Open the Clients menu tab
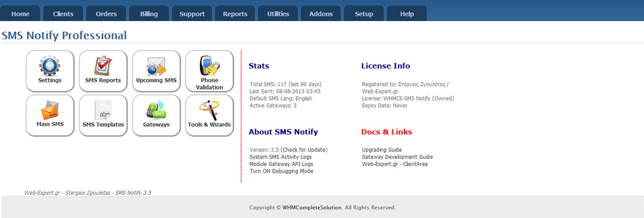Screen dimensions: 644x218 click(x=63, y=13)
